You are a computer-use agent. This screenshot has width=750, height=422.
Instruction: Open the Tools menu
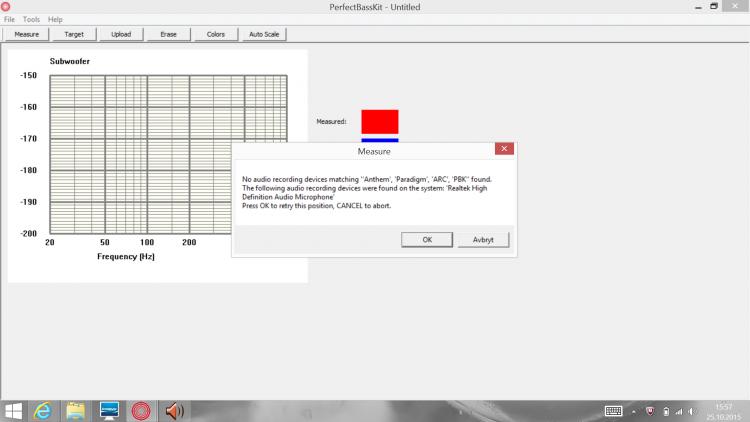[31, 20]
